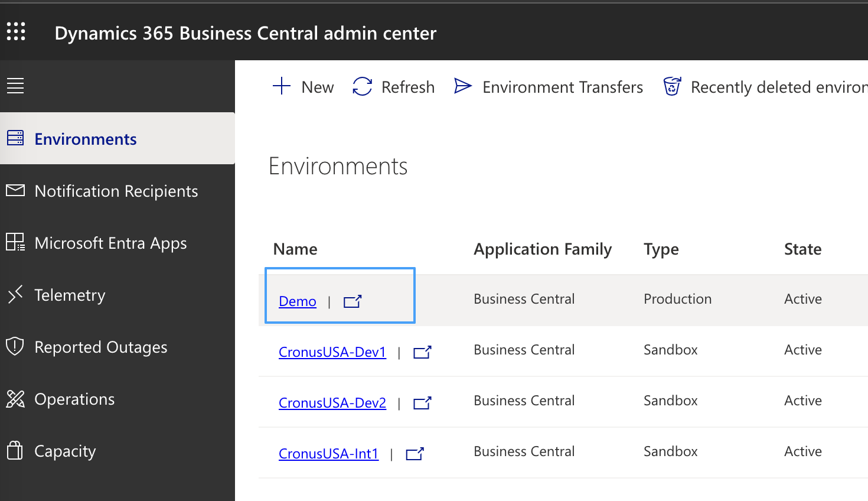Image resolution: width=868 pixels, height=501 pixels.
Task: Click the Refresh icon in the toolbar
Action: tap(362, 86)
